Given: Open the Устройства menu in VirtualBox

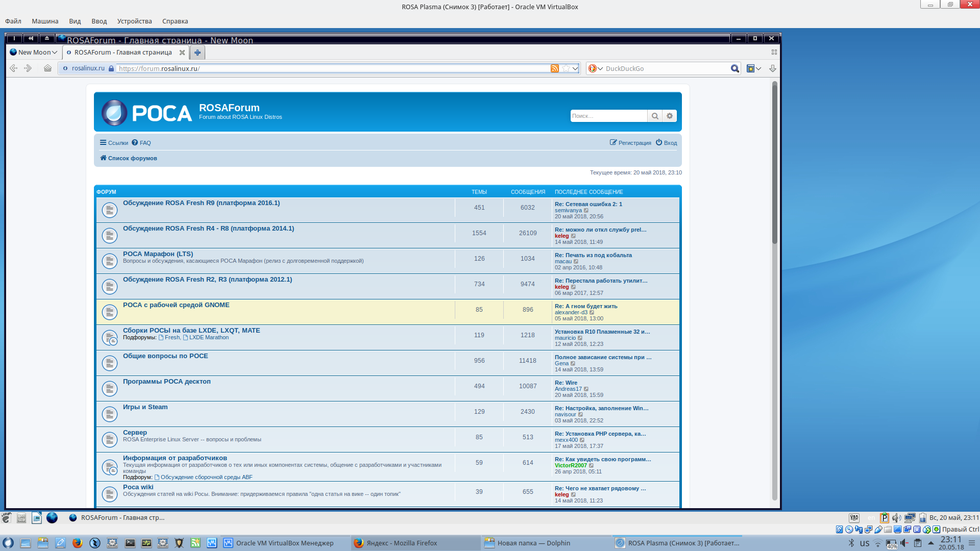Looking at the screenshot, I should point(134,21).
